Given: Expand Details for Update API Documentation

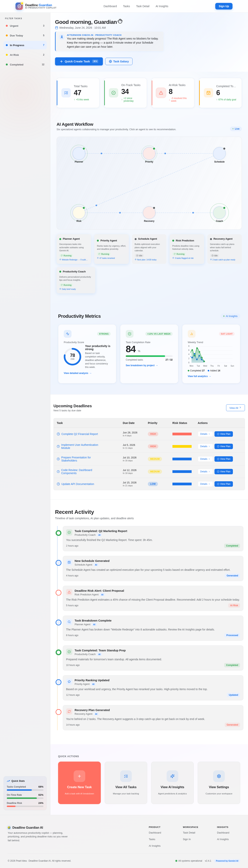Looking at the screenshot, I should point(205,484).
